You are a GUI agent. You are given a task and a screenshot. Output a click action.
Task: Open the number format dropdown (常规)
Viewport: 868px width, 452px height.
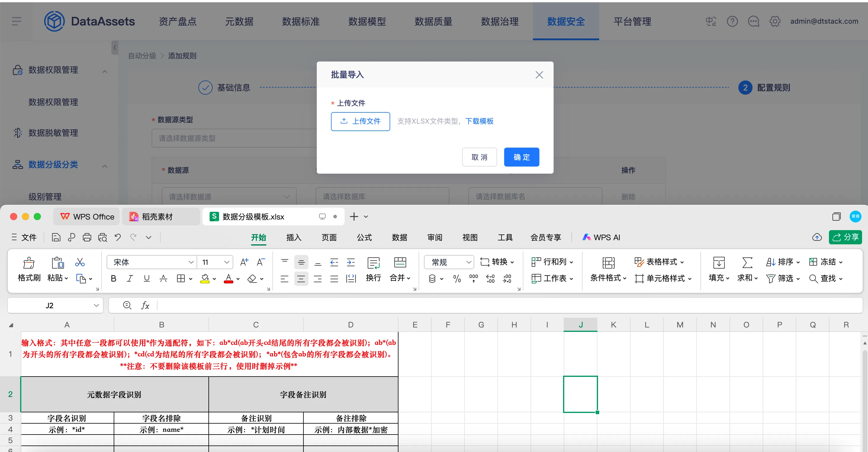[468, 262]
